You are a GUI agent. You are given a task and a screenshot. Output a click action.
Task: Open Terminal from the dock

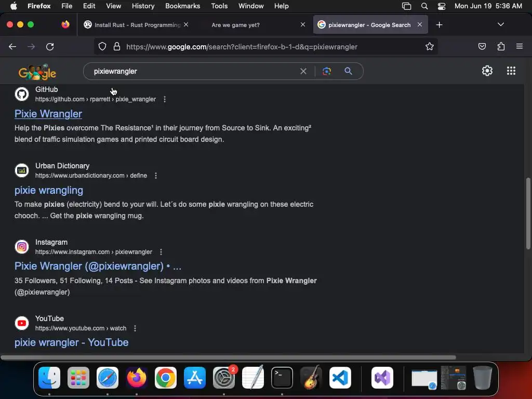[282, 378]
